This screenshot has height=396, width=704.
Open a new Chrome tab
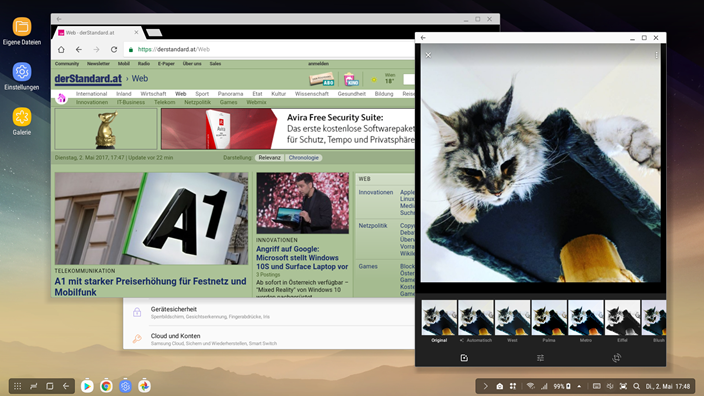click(154, 32)
